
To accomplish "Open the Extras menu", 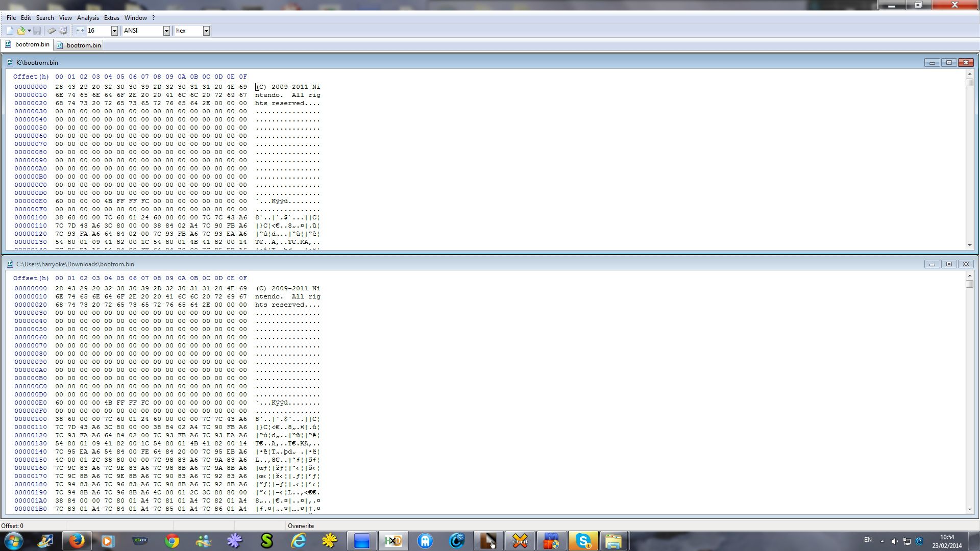I will [111, 18].
